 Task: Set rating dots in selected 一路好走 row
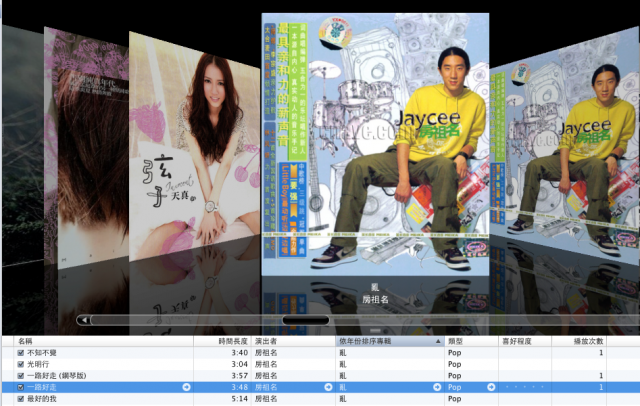(524, 387)
